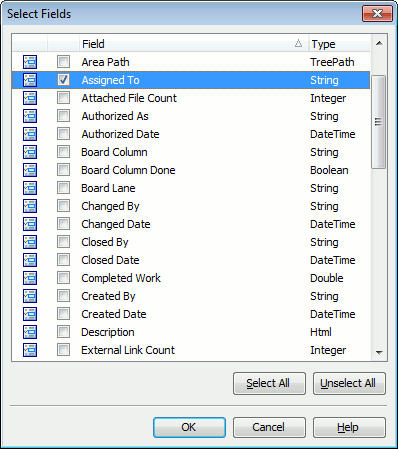Screen dimensions: 398x449
Task: Confirm with the OK button
Action: 189,427
